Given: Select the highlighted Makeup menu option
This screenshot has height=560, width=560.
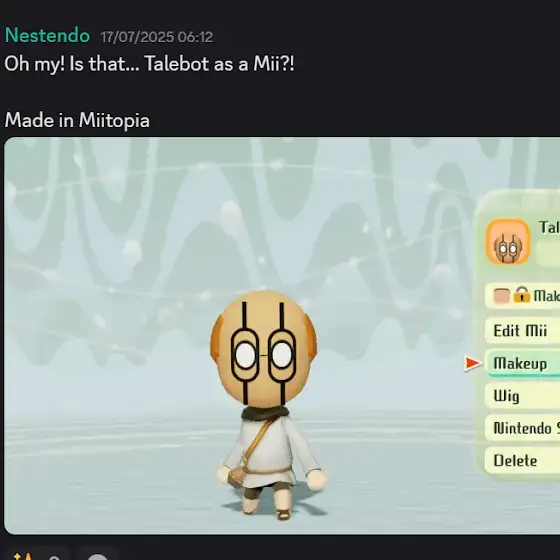Looking at the screenshot, I should 522,363.
